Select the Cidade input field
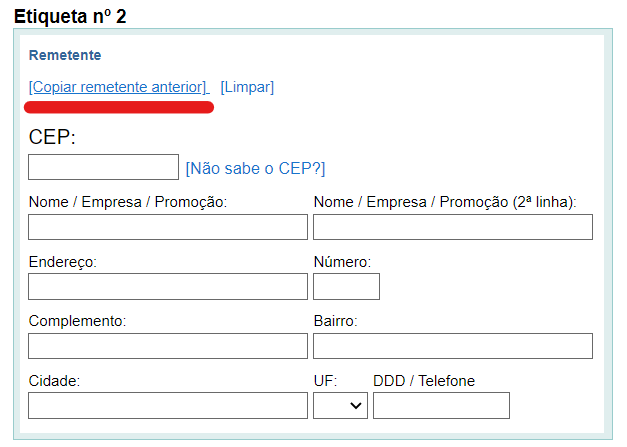Screen dimensions: 627x447 168,406
